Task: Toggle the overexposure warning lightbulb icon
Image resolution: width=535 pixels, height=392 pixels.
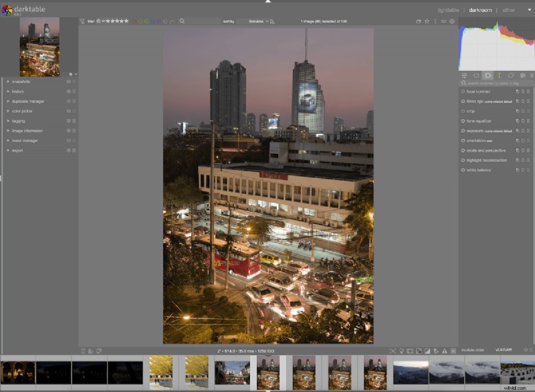Action: [x=403, y=349]
